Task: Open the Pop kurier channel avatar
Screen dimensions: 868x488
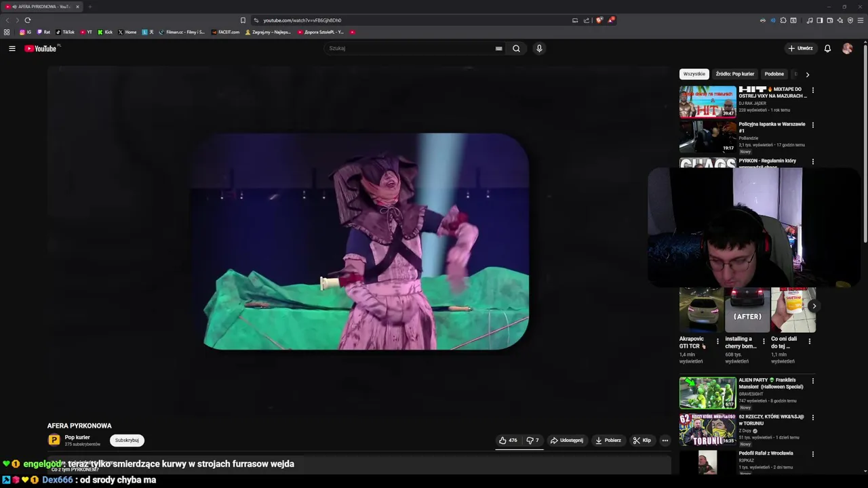Action: pyautogui.click(x=54, y=440)
